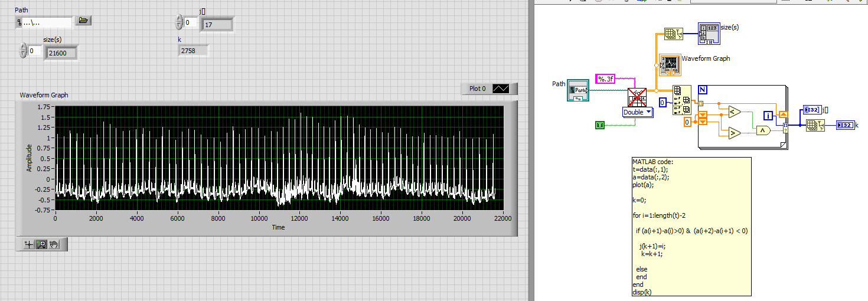Screen dimensions: 868x301
Task: Choose the graph zoom tool
Action: (x=41, y=244)
